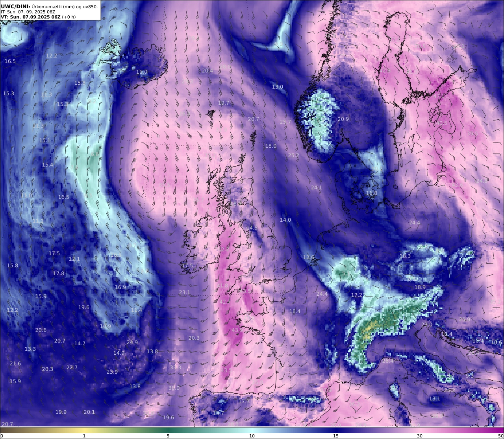Click the 17.2 value label
The height and width of the screenshot is (439, 504).
tap(356, 295)
